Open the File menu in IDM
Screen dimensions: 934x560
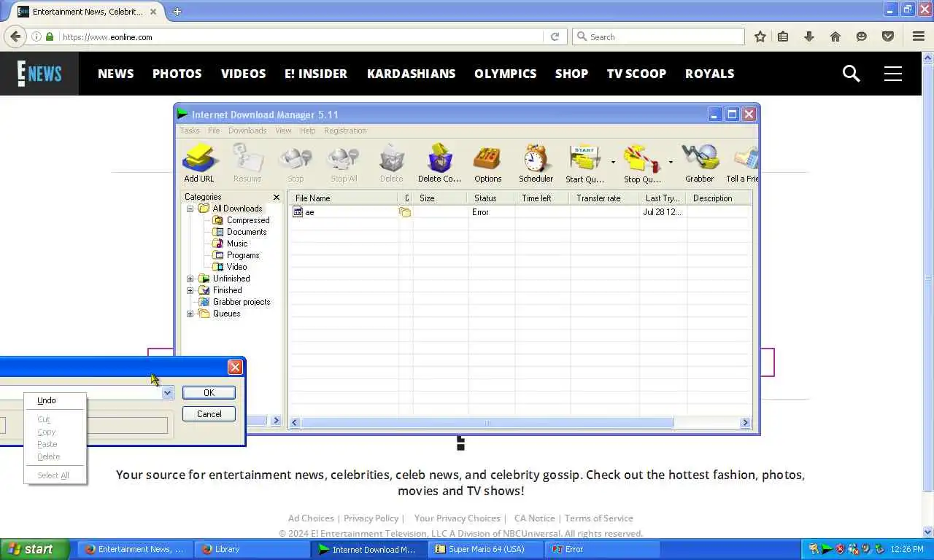214,131
